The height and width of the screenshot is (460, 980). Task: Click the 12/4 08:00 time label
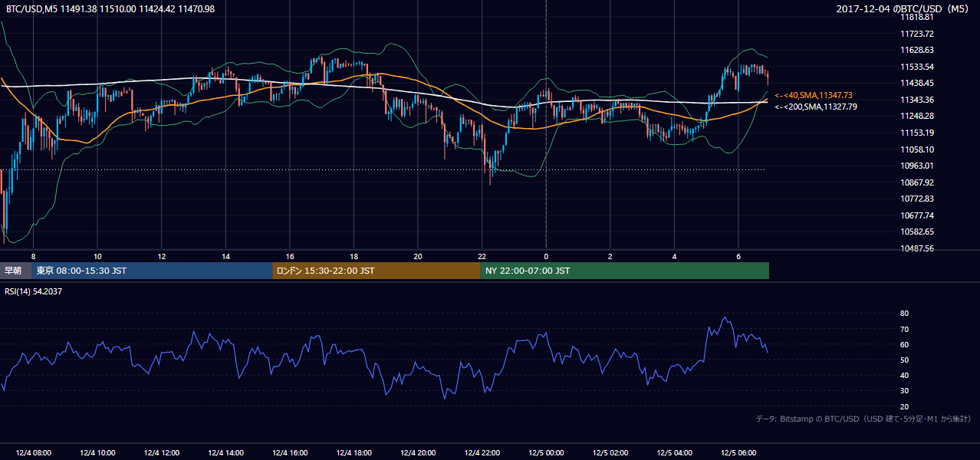tap(33, 452)
